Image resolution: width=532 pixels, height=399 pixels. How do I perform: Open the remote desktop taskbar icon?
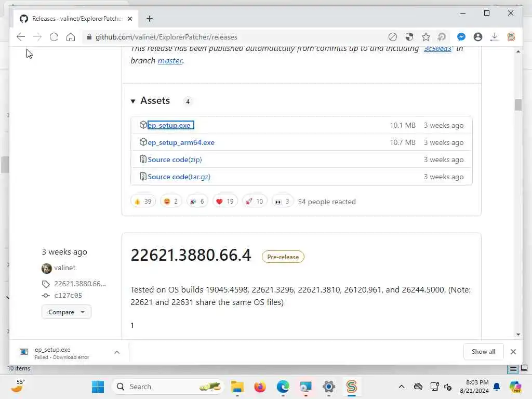pos(305,387)
